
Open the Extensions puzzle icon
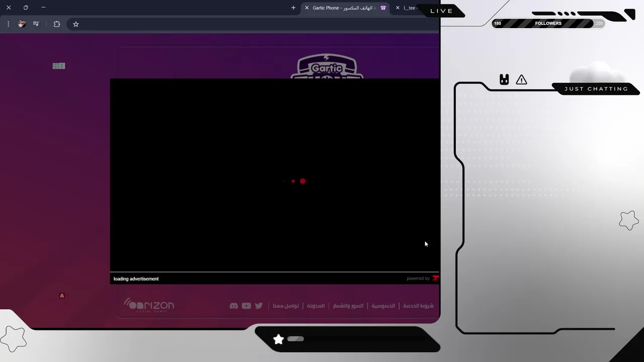coord(56,24)
